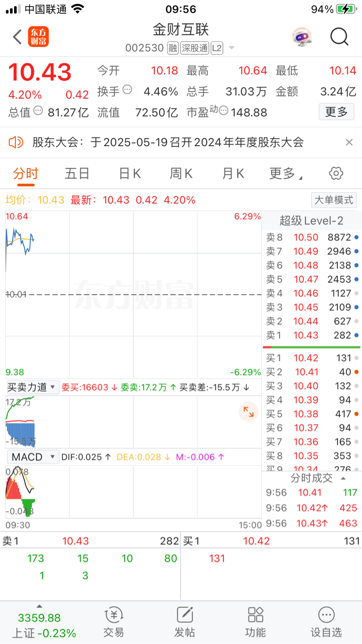Tap the search magnifier icon
This screenshot has height=644, width=362.
pos(339,36)
